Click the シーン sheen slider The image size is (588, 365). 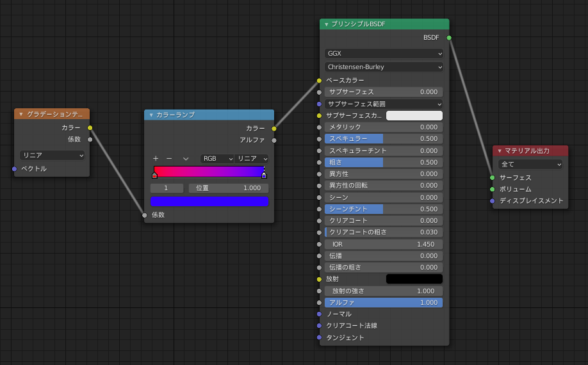click(x=384, y=197)
